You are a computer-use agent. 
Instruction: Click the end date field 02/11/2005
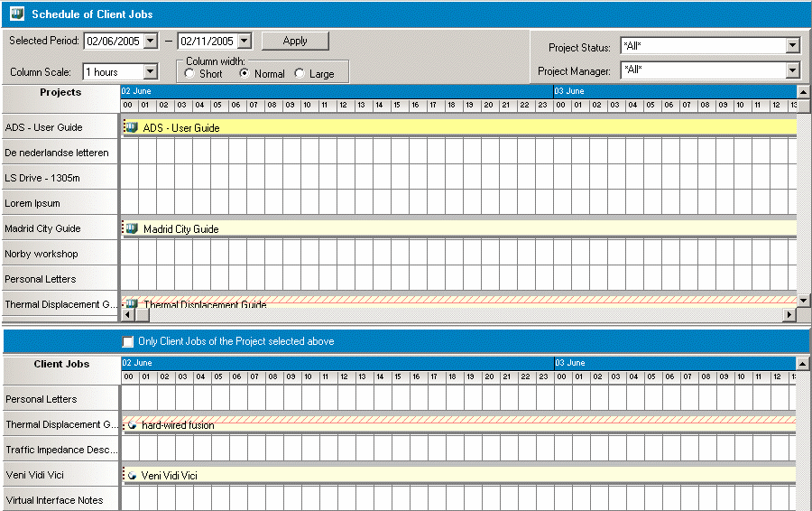click(208, 41)
